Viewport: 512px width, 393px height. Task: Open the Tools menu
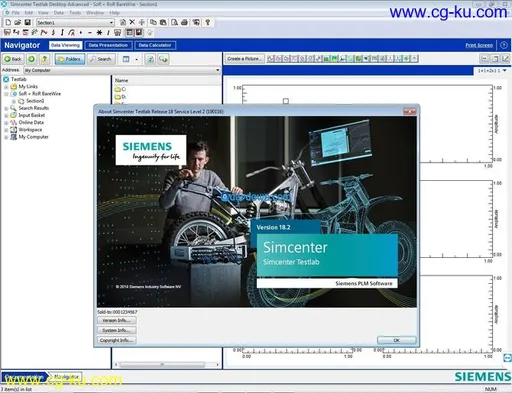pos(75,13)
